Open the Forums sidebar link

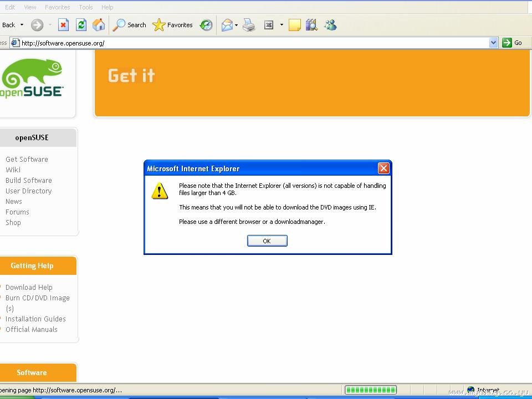17,212
